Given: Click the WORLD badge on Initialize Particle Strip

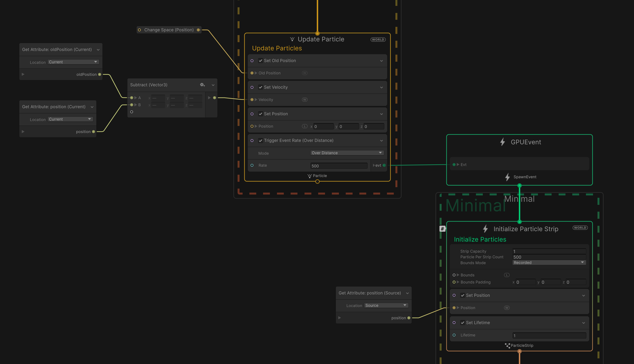Looking at the screenshot, I should pyautogui.click(x=580, y=227).
